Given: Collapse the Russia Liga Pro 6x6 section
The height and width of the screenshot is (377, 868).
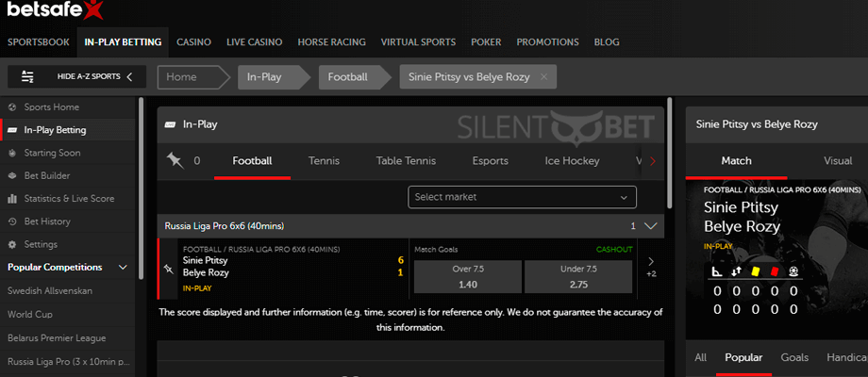Looking at the screenshot, I should pyautogui.click(x=651, y=226).
